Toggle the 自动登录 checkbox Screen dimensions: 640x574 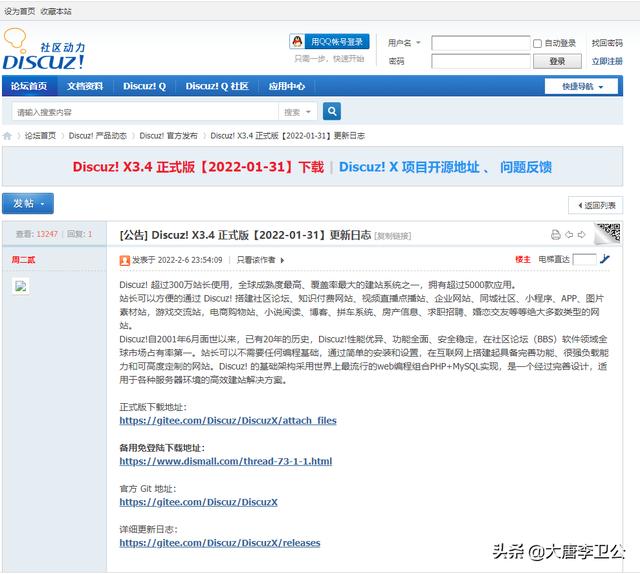[x=537, y=44]
